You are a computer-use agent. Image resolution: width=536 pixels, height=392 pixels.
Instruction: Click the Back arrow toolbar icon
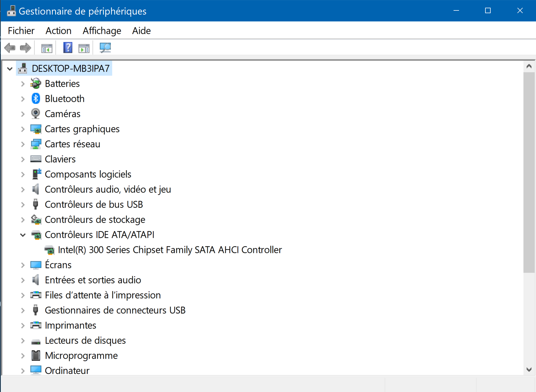click(x=10, y=48)
